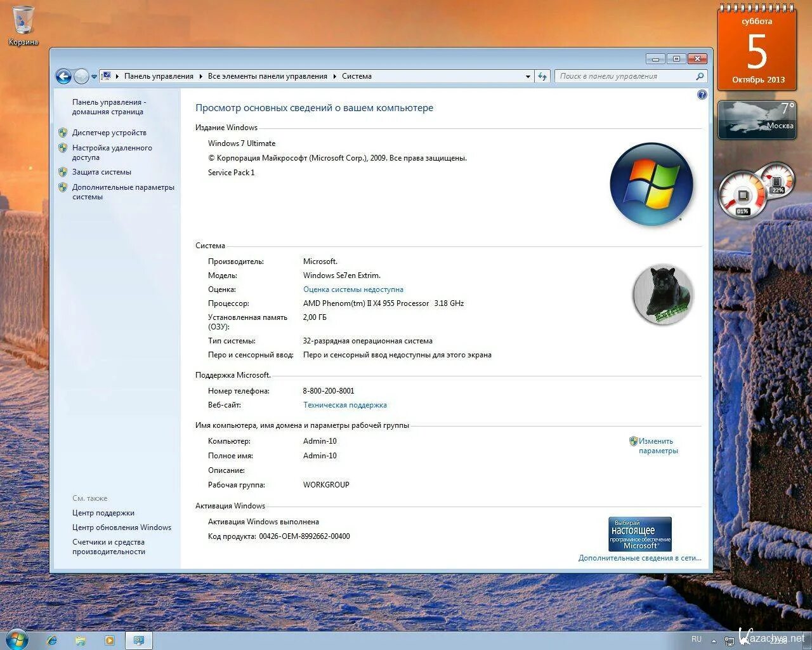The width and height of the screenshot is (812, 650).
Task: Click the Windows 7 Ultimate edition text
Action: point(242,143)
